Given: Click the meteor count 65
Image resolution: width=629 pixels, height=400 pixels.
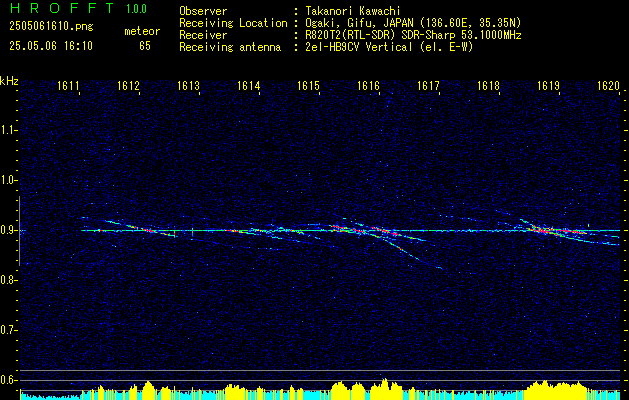Looking at the screenshot, I should pos(145,46).
